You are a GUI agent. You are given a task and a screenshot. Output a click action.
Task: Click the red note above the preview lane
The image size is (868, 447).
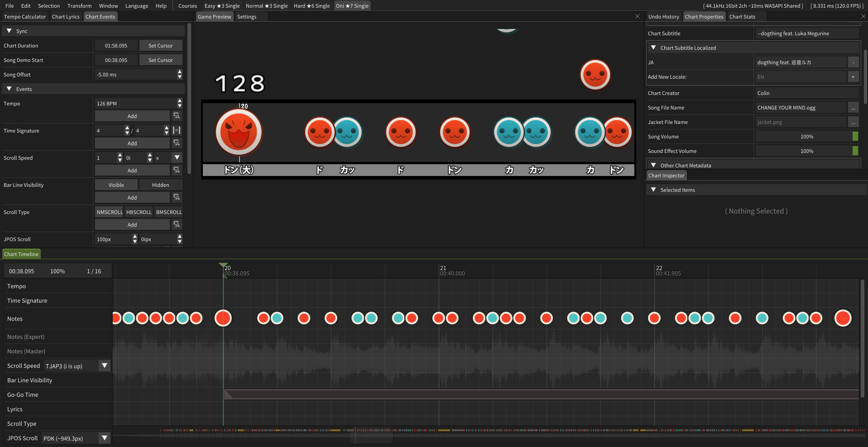(595, 75)
